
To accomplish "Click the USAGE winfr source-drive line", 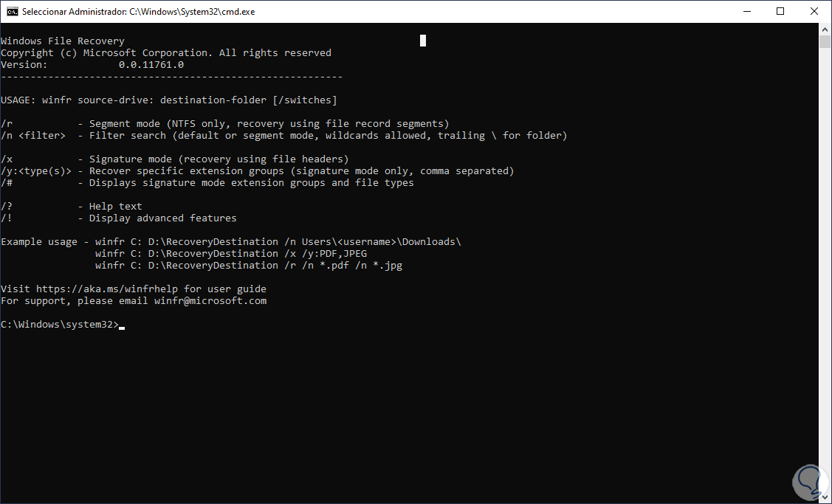I will [169, 100].
